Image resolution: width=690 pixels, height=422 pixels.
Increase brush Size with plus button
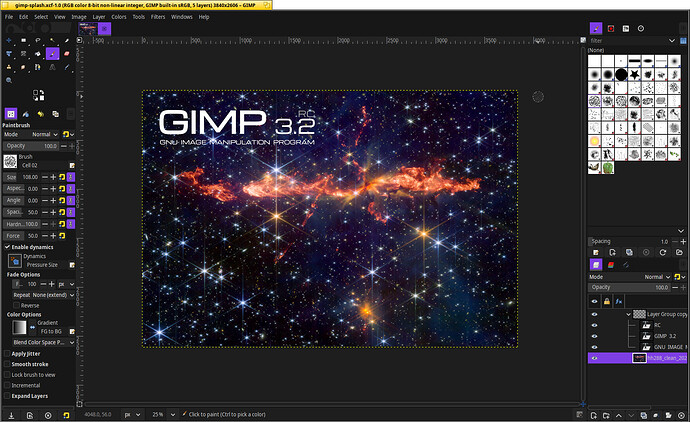[53, 177]
